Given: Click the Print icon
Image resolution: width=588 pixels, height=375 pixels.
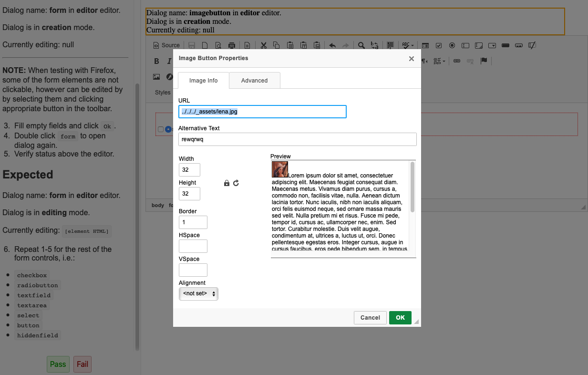Looking at the screenshot, I should 232,45.
